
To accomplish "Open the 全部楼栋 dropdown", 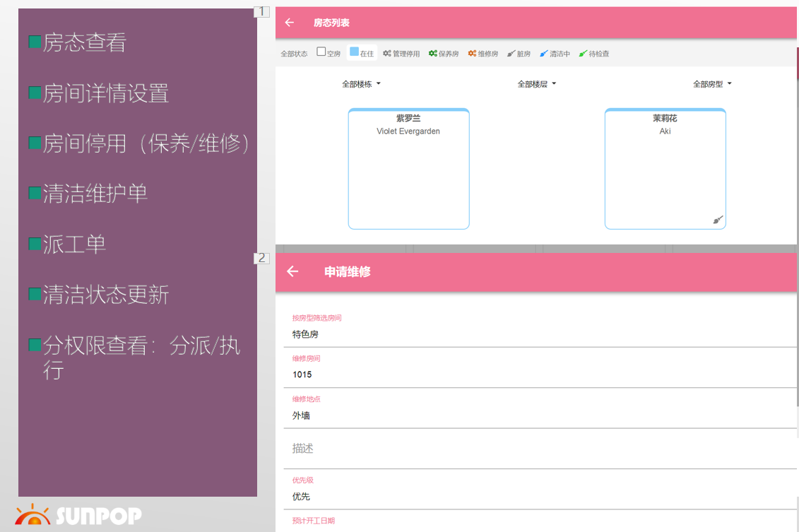I will (361, 84).
